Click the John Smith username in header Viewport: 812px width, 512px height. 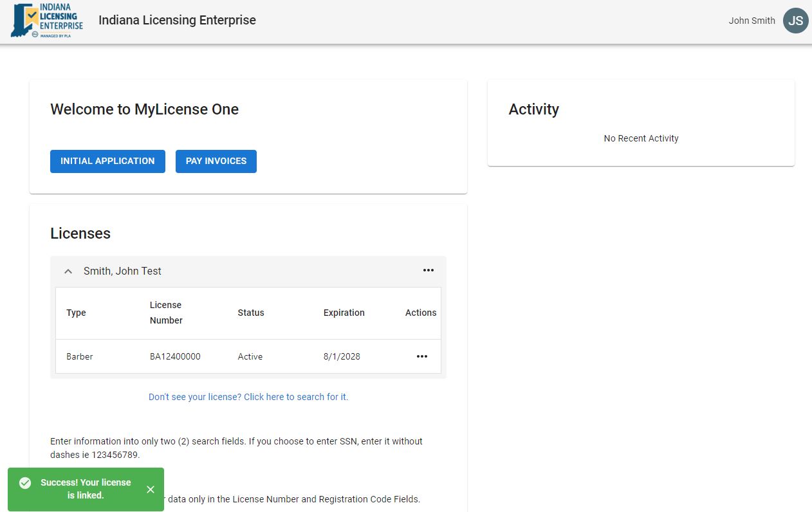(752, 21)
